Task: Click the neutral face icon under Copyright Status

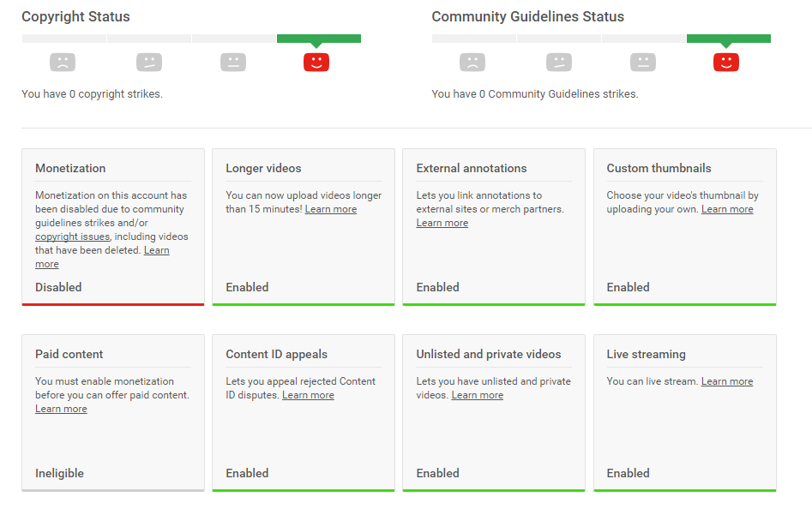Action: 233,62
